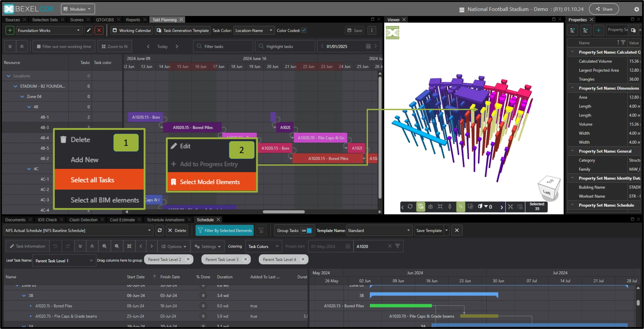This screenshot has width=644, height=329.
Task: Clear schedule filter funnel icon
Action: coord(261,230)
